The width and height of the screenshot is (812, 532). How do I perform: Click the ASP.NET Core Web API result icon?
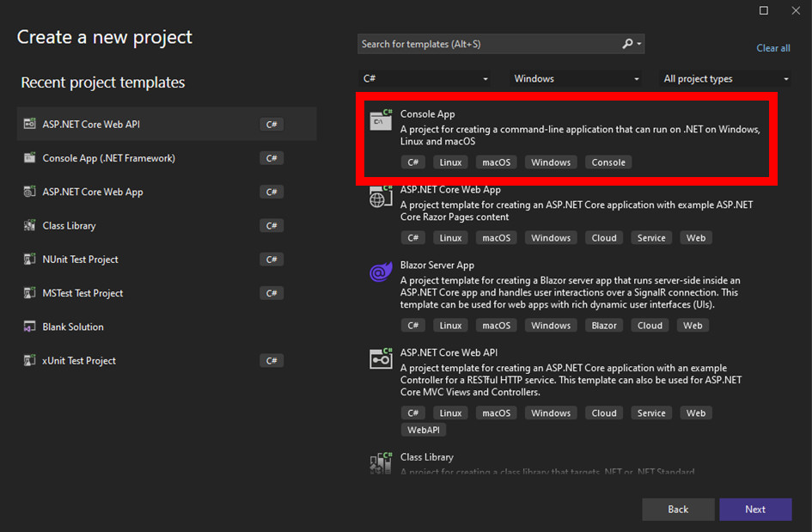click(x=381, y=358)
